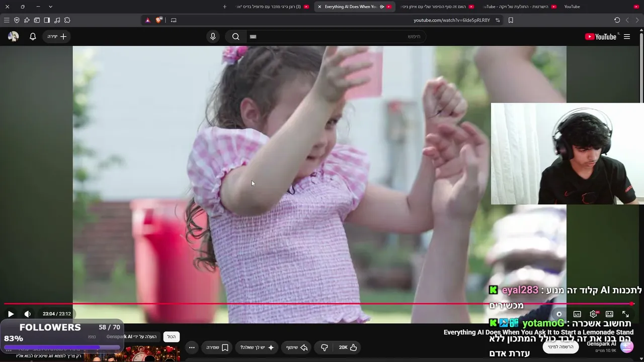
Task: Open the Genspark AI channel avatar
Action: 626,347
